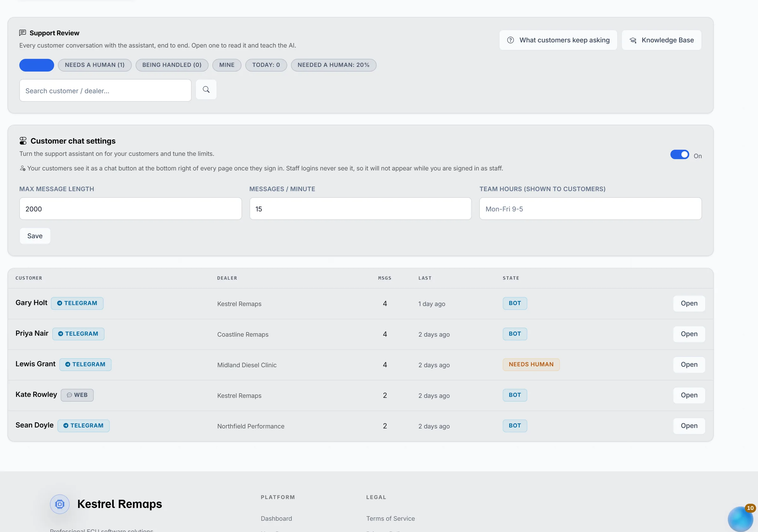This screenshot has width=758, height=532.
Task: Open What customers keep asking
Action: point(558,40)
